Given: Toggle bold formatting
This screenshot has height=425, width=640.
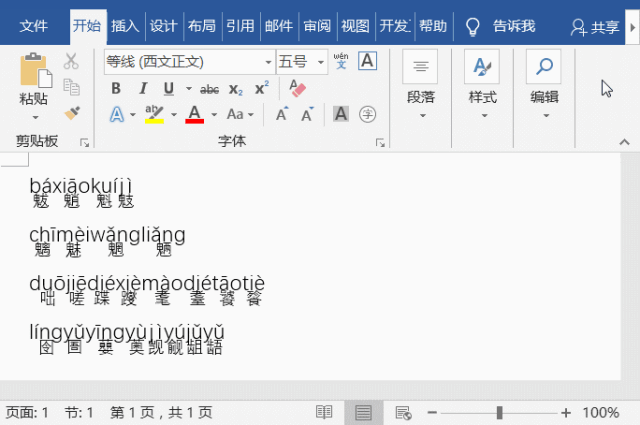Looking at the screenshot, I should point(116,89).
